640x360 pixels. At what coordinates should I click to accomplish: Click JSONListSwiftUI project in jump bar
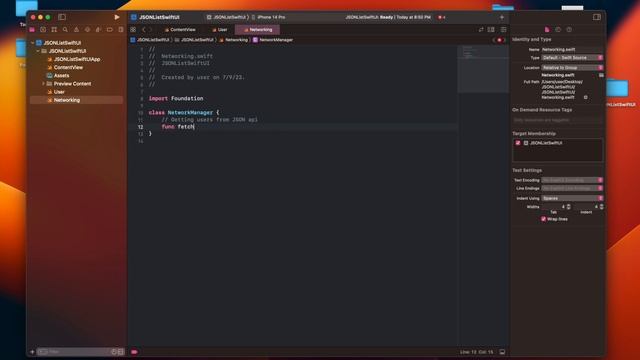click(150, 40)
